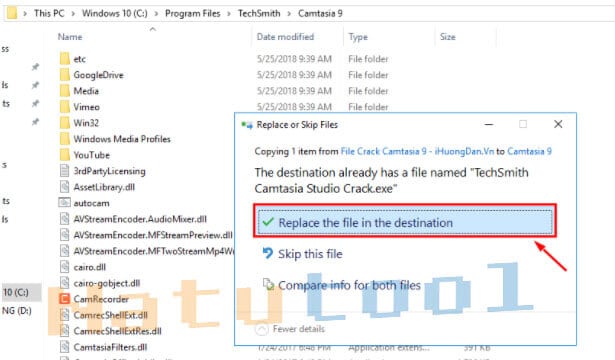This screenshot has width=615, height=360.
Task: Choose Replace the file in the destination
Action: click(405, 222)
